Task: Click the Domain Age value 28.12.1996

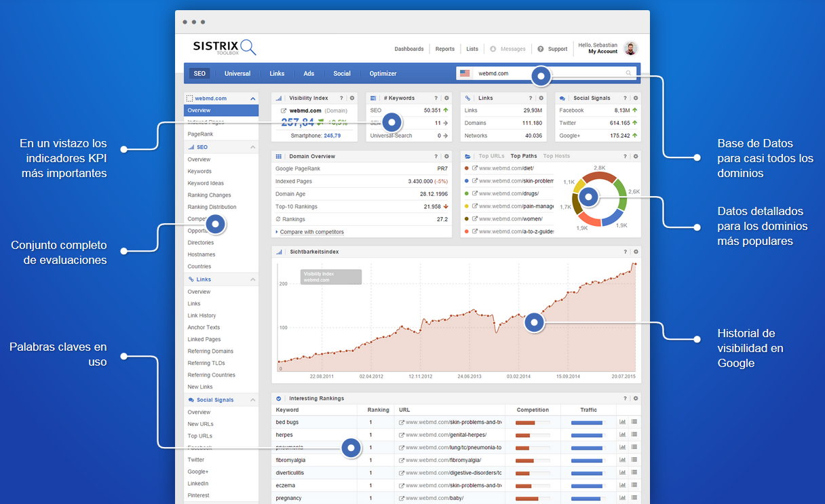Action: click(x=434, y=194)
